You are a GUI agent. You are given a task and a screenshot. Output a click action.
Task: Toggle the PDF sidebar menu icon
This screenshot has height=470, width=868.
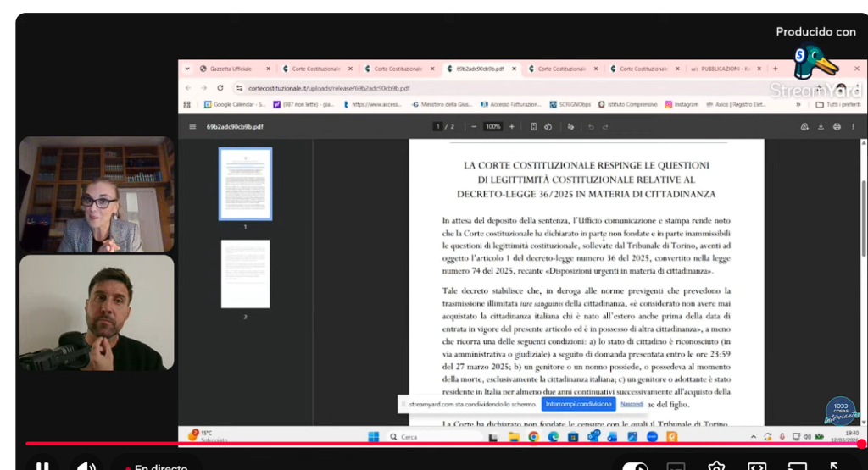click(192, 127)
